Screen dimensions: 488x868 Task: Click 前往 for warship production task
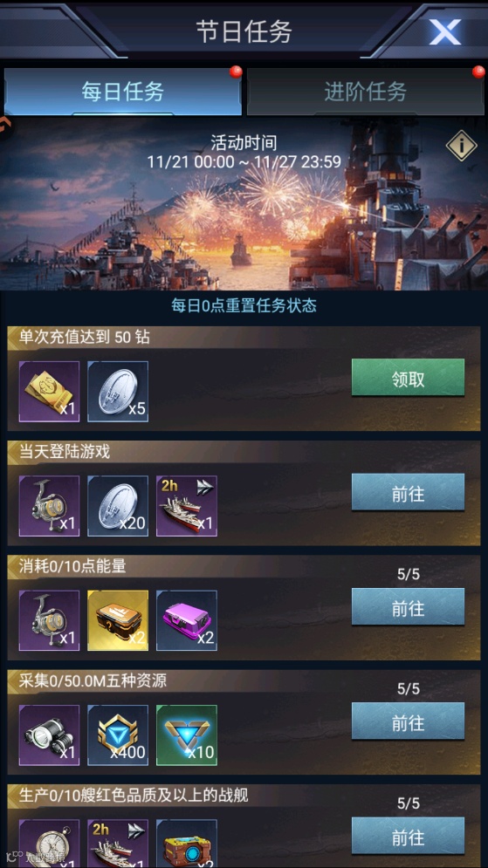coord(408,836)
